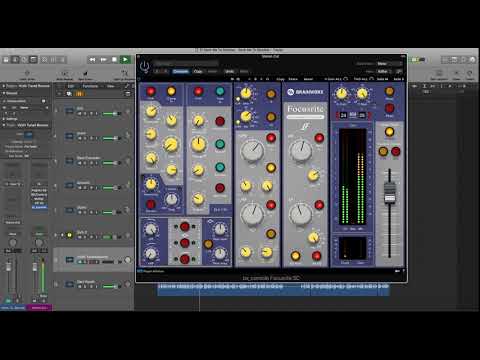Click the red button at bottom of Focusrite section
This screenshot has width=480, height=360.
(316, 256)
